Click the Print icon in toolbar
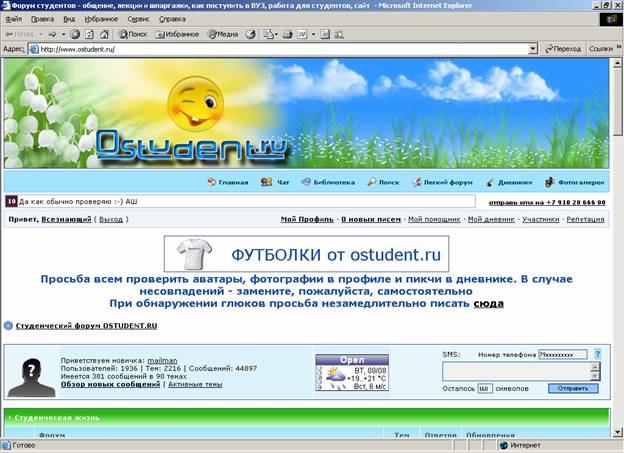This screenshot has height=453, width=624. [x=287, y=34]
